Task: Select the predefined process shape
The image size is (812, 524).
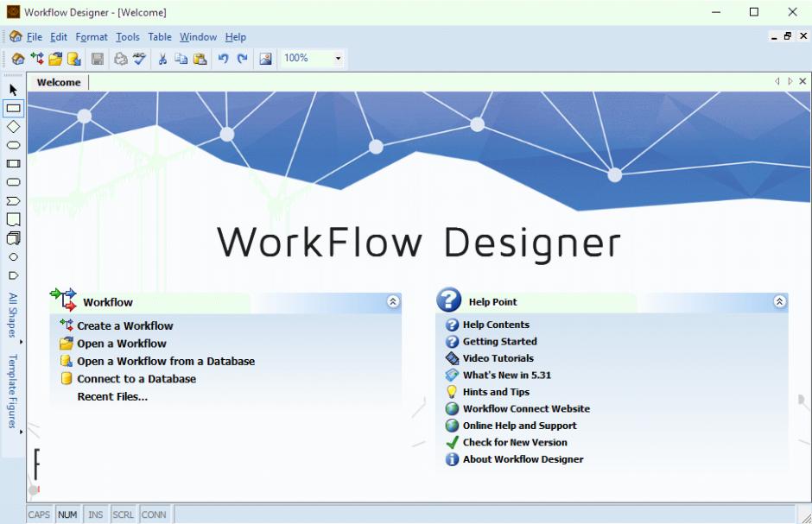Action: point(14,163)
